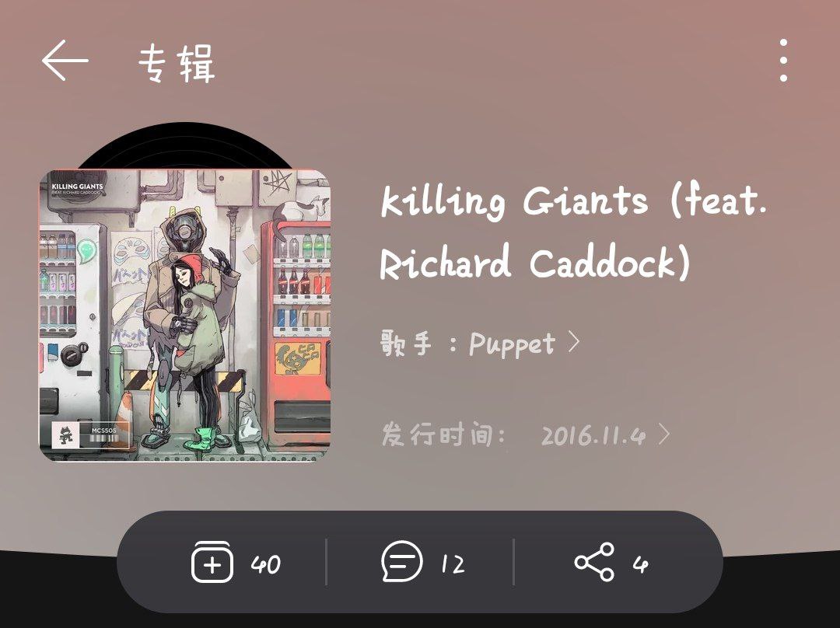Click the share count 4
The image size is (840, 628).
point(641,564)
